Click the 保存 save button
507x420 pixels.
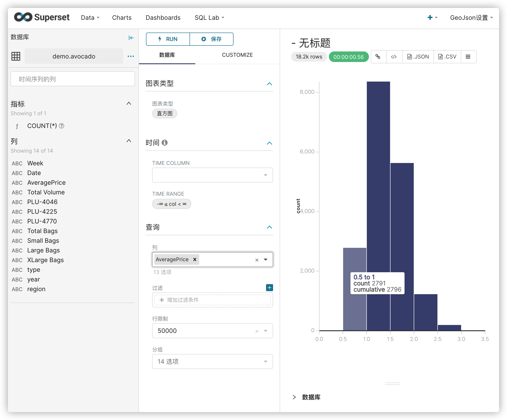[212, 39]
